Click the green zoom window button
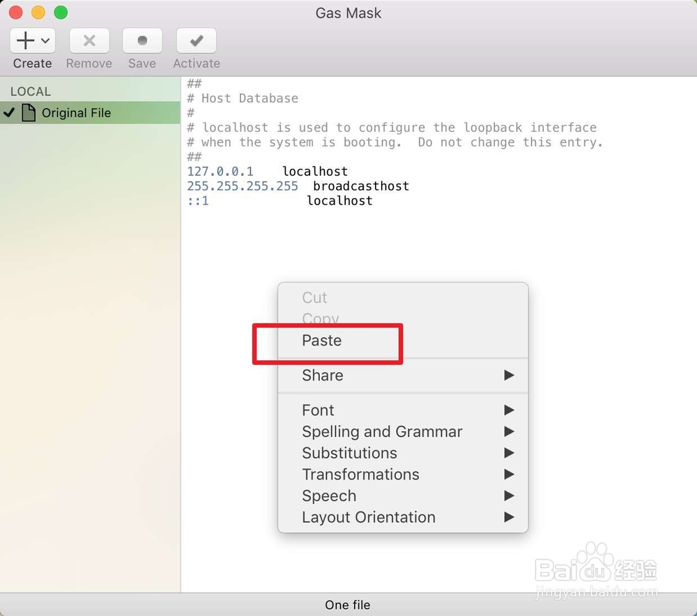The image size is (697, 616). click(61, 13)
